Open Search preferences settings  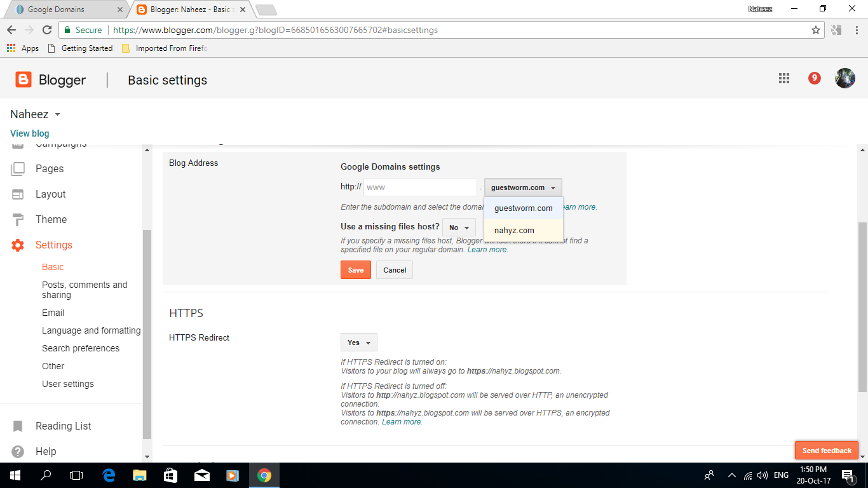point(81,348)
